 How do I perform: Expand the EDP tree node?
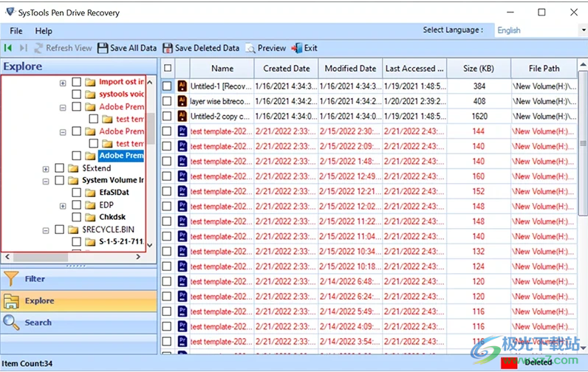point(63,206)
